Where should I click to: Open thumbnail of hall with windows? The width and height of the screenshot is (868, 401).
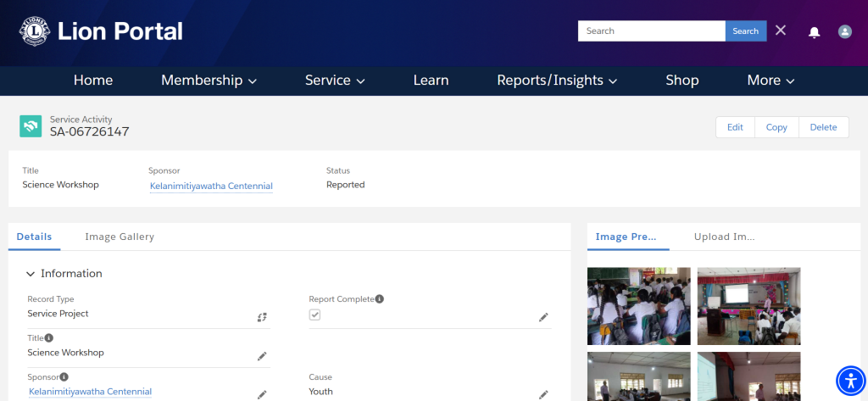click(639, 376)
